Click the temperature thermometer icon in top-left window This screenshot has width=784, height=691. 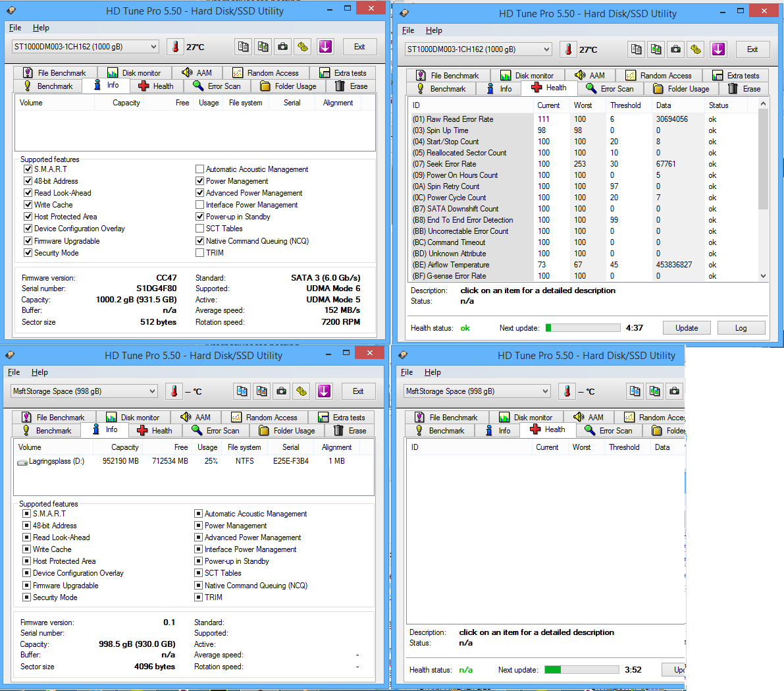(175, 47)
